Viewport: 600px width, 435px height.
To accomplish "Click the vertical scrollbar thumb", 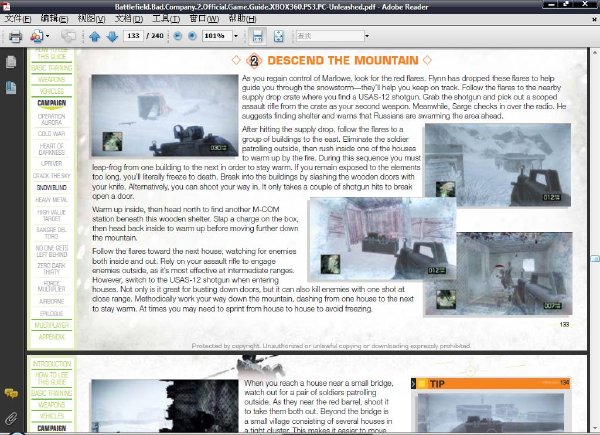I will pyautogui.click(x=595, y=259).
